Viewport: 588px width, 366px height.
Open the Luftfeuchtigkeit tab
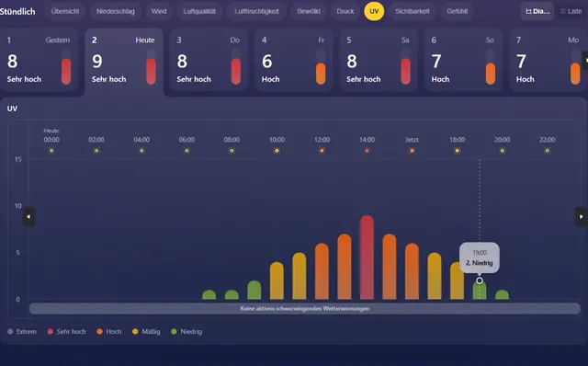(x=257, y=11)
